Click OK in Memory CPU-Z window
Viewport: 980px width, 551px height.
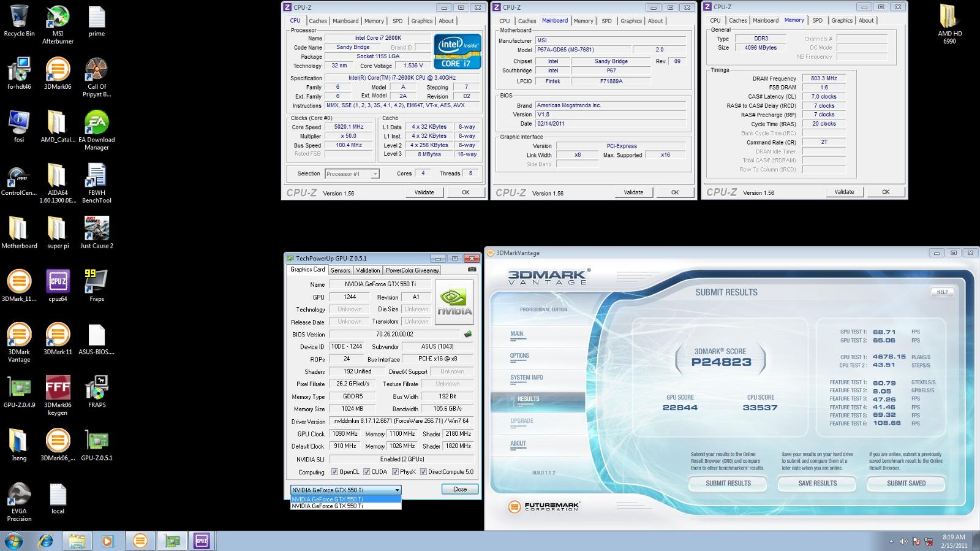point(886,192)
